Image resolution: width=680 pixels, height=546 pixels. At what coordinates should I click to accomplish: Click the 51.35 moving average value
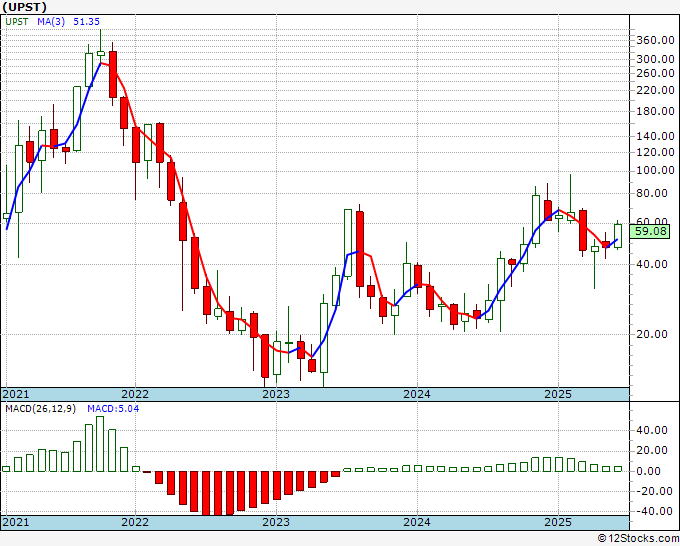click(86, 22)
